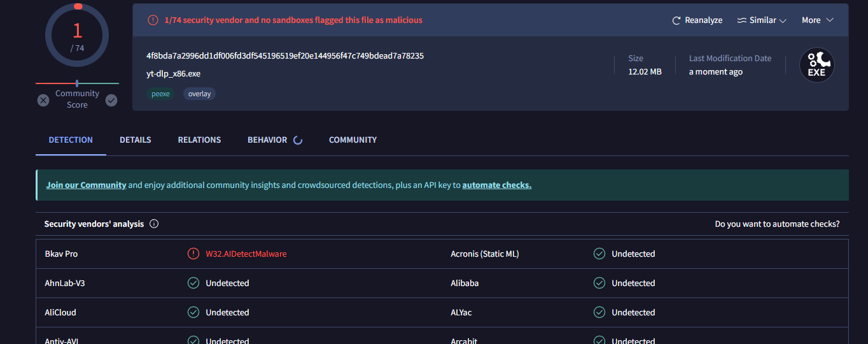Viewport: 868px width, 344px height.
Task: Open the Relations tab
Action: [x=199, y=140]
